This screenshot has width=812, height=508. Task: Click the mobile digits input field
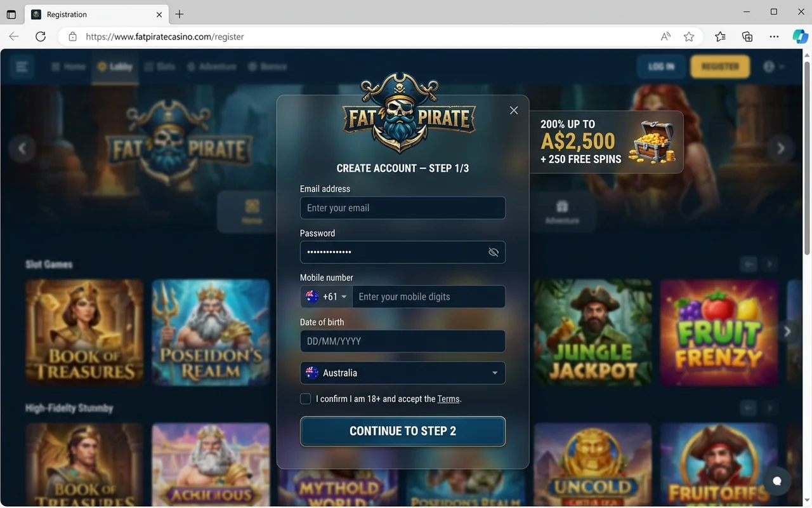point(429,297)
